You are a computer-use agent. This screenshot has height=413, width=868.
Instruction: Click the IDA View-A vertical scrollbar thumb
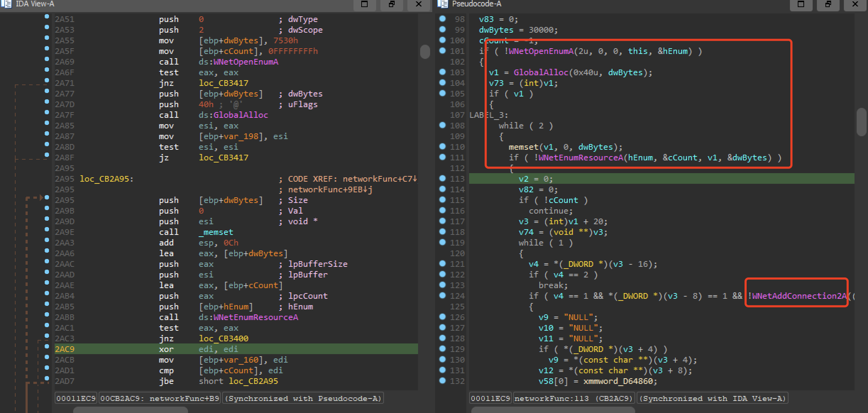(425, 52)
